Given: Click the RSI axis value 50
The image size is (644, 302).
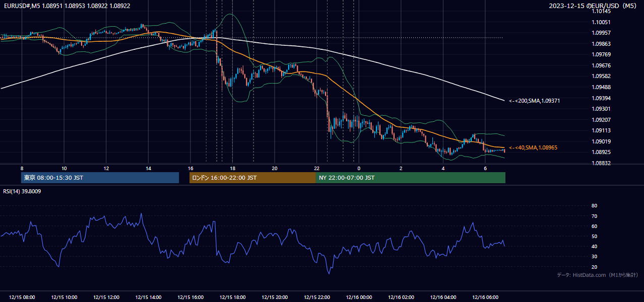Looking at the screenshot, I should tap(594, 236).
